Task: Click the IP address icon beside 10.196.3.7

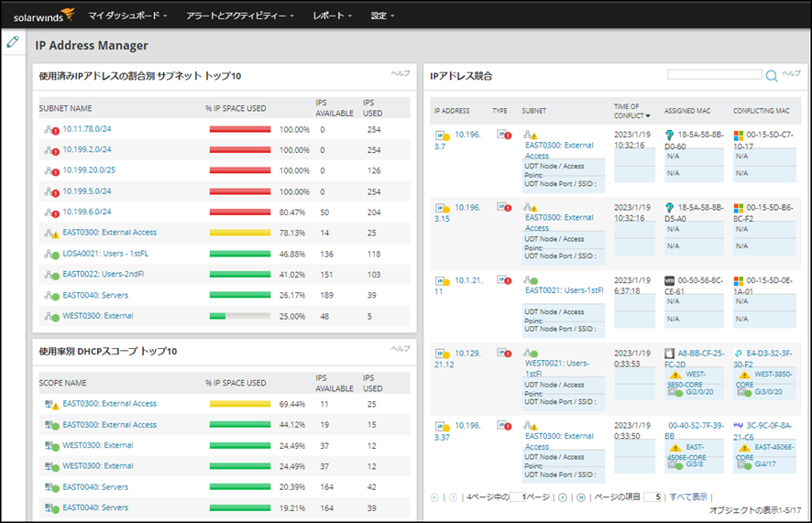Action: (442, 136)
